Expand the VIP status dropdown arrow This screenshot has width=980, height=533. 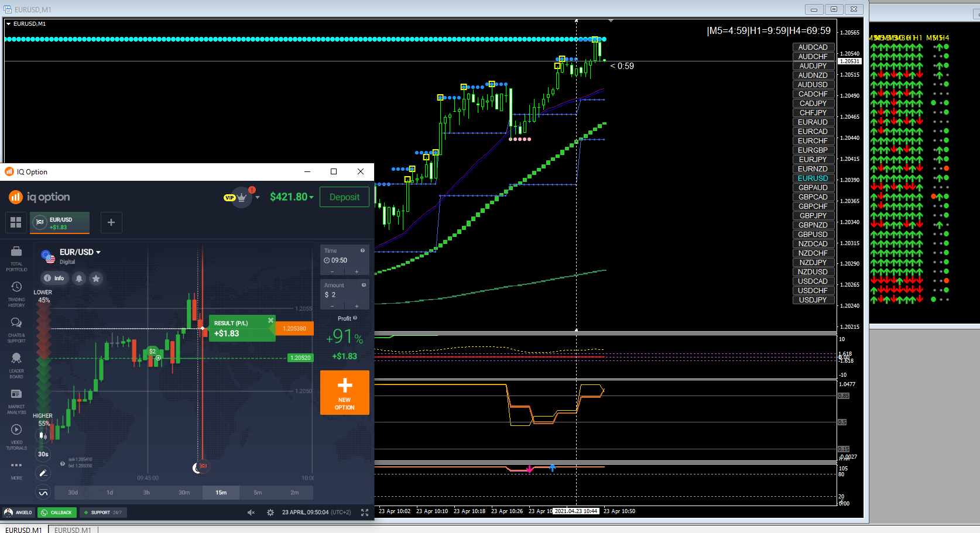coord(258,198)
